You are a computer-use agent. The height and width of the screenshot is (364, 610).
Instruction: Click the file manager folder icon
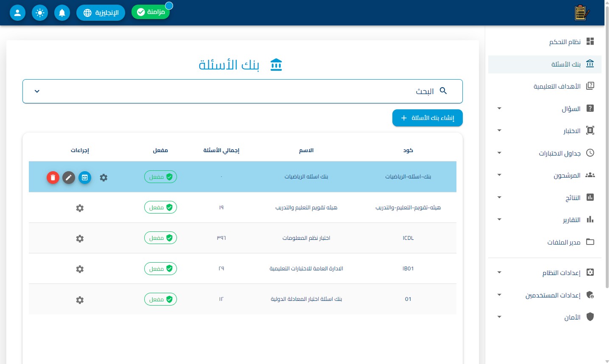(x=590, y=242)
